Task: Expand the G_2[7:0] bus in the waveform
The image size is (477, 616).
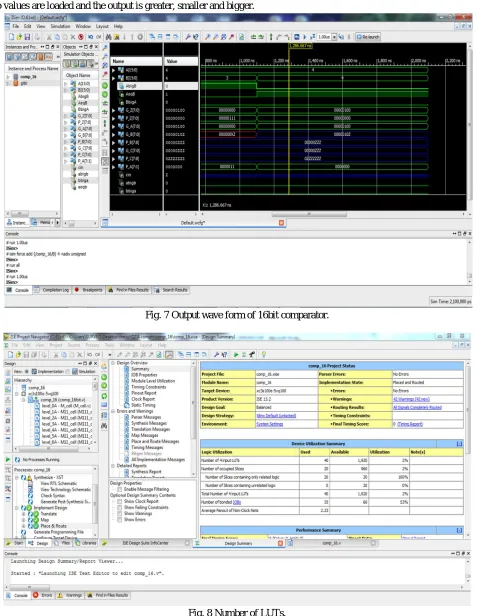Action: point(114,110)
